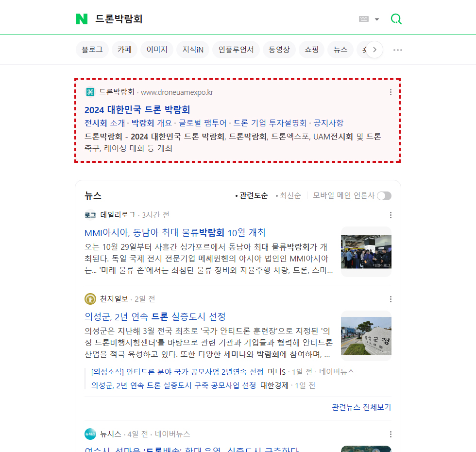Open the 2024 대한민국 드론 박람회 link
The height and width of the screenshot is (452, 476).
[x=137, y=110]
